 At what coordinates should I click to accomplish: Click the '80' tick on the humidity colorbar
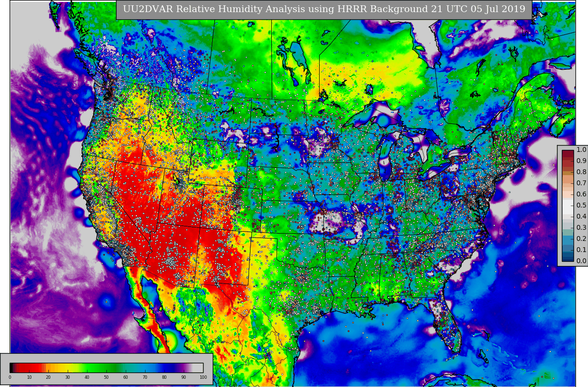pos(164,377)
